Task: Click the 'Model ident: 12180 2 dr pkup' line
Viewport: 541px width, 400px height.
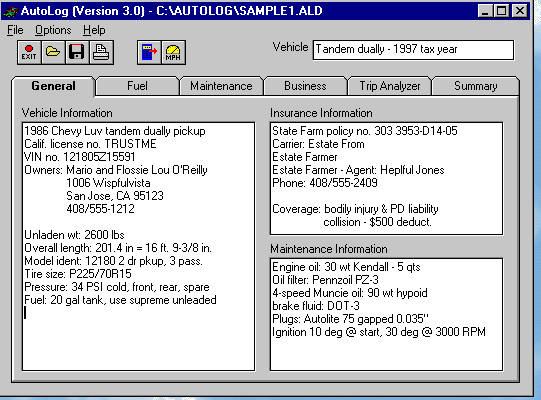Action: (x=113, y=261)
